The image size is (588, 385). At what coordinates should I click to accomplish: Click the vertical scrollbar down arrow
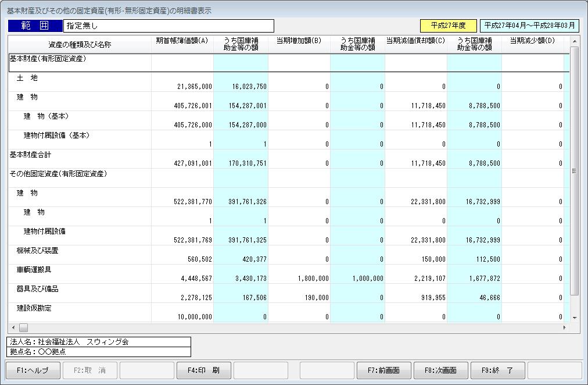click(574, 318)
